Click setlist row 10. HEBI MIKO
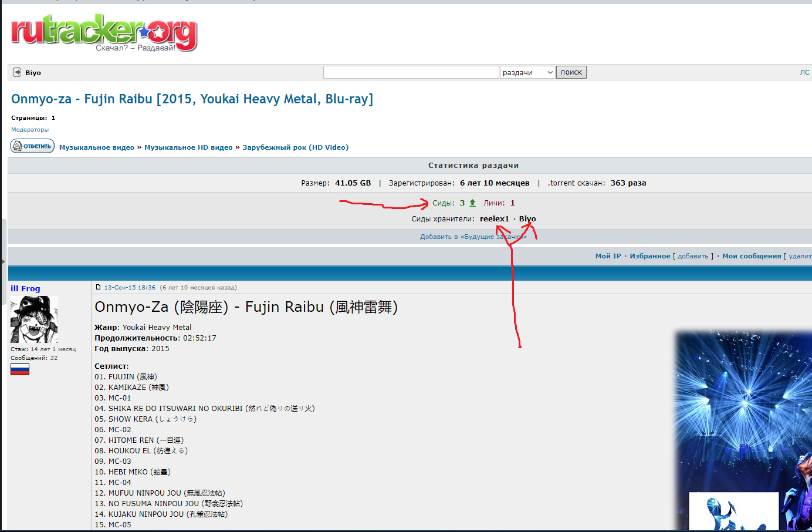812x532 pixels. click(x=133, y=472)
